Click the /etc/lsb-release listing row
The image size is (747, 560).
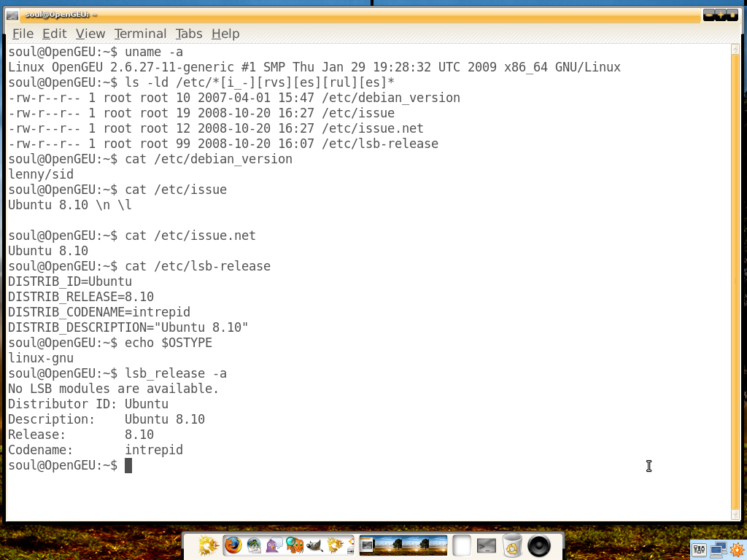tap(223, 144)
